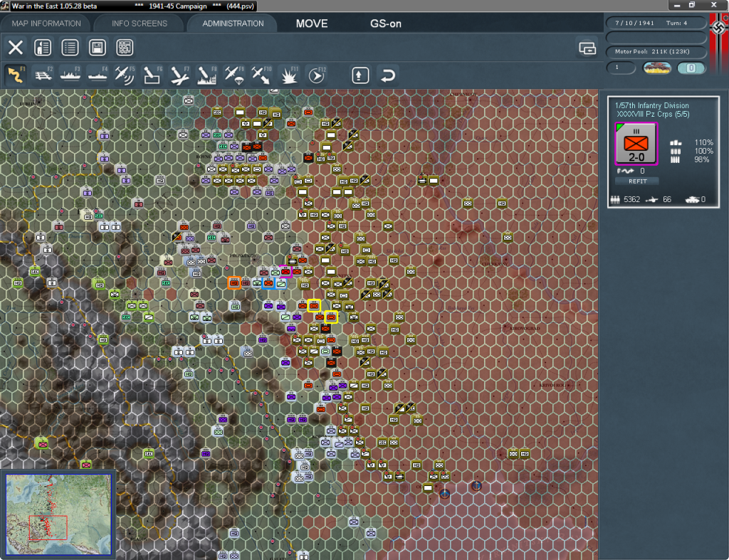The height and width of the screenshot is (560, 729).
Task: Click the 2-0 unit counter in unit panel
Action: (636, 144)
